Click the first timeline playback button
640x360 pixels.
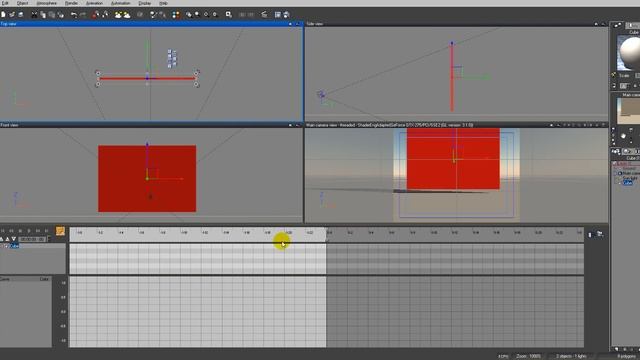2,231
